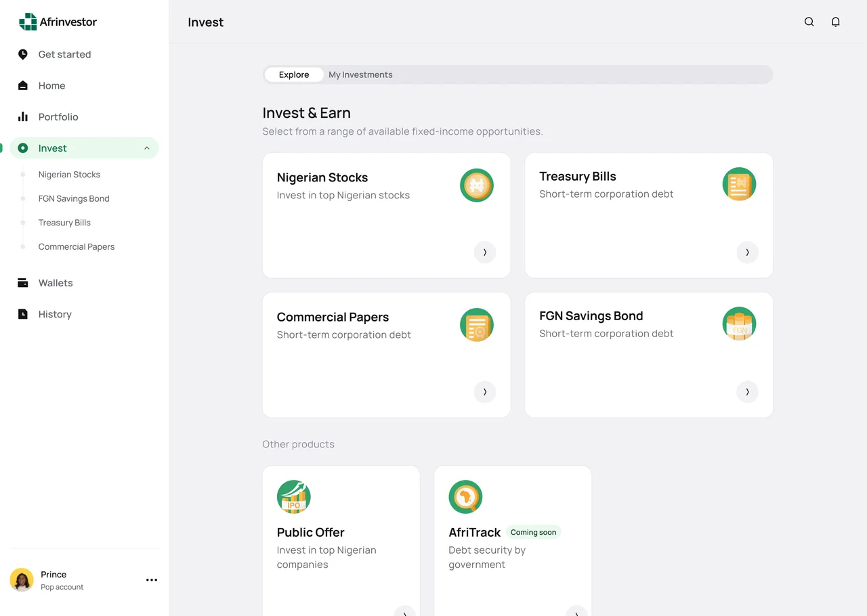Image resolution: width=867 pixels, height=616 pixels.
Task: Click the Afrinvestor brand name text
Action: [68, 22]
